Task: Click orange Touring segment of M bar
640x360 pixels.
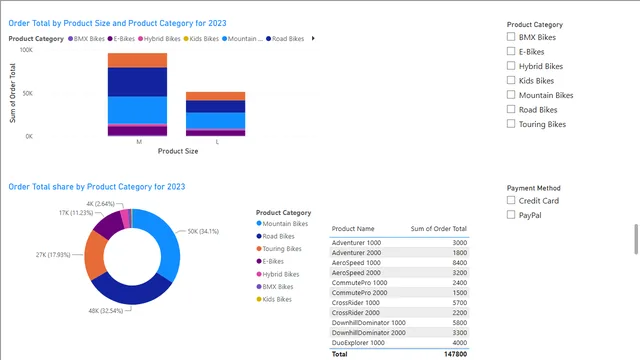Action: pyautogui.click(x=137, y=60)
